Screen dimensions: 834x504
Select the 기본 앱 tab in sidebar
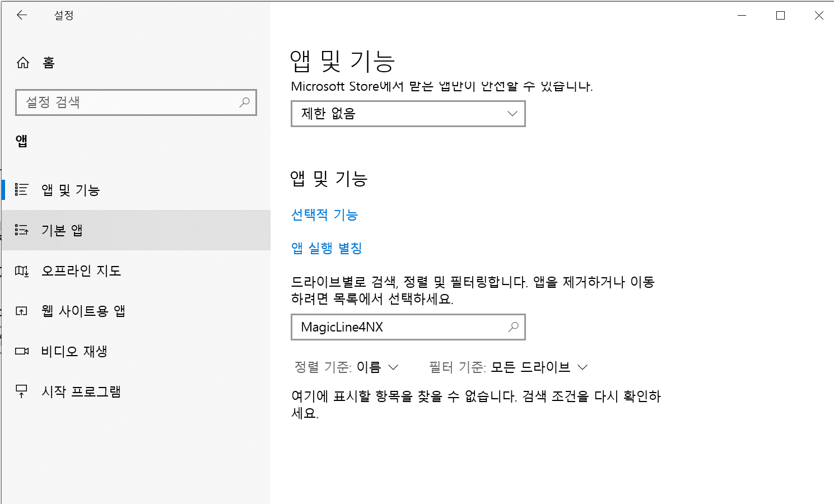[x=62, y=230]
